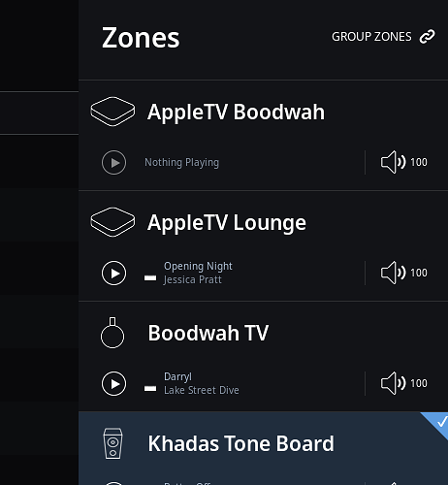
Task: Select the AppleTV Lounge zone
Action: coord(227,222)
